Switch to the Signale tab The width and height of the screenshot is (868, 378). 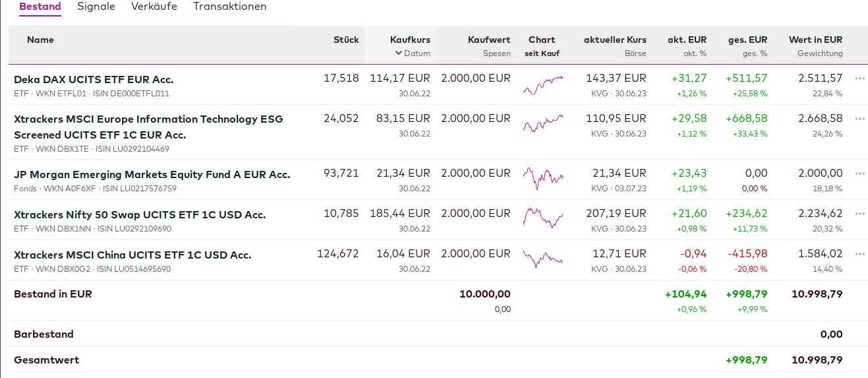(96, 7)
